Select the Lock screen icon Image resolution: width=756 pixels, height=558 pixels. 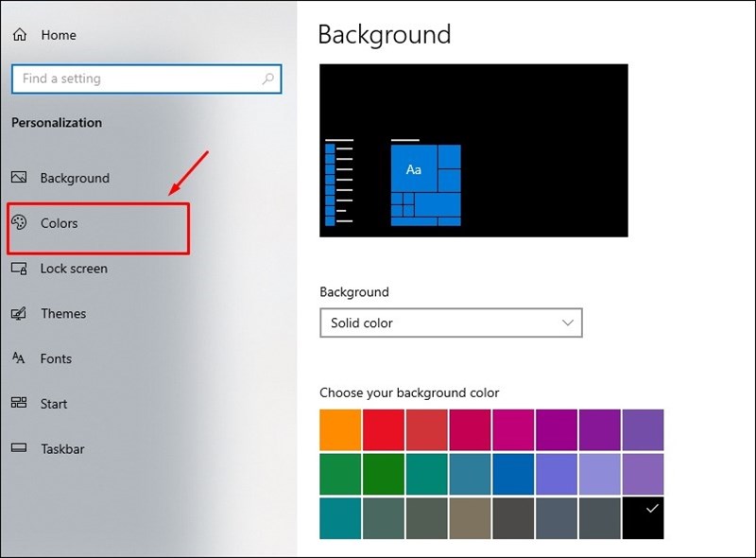point(20,269)
